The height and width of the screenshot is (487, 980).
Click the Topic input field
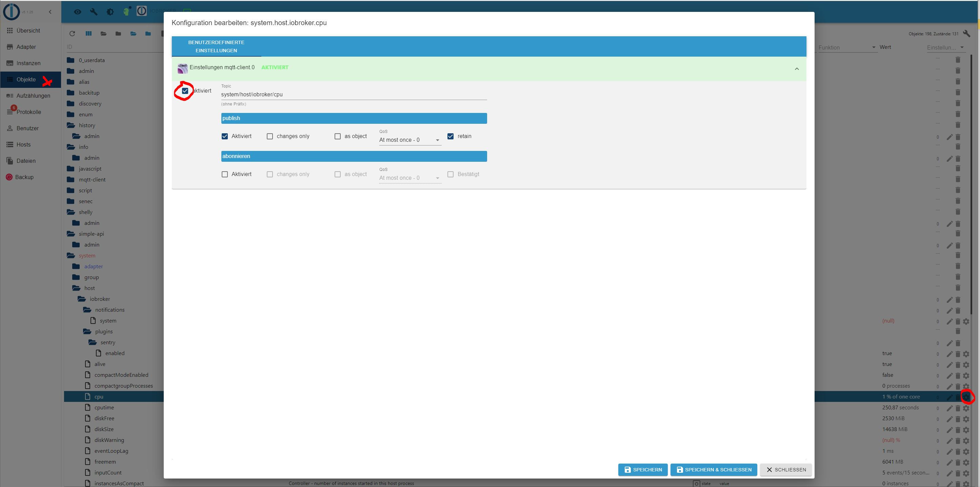point(354,94)
